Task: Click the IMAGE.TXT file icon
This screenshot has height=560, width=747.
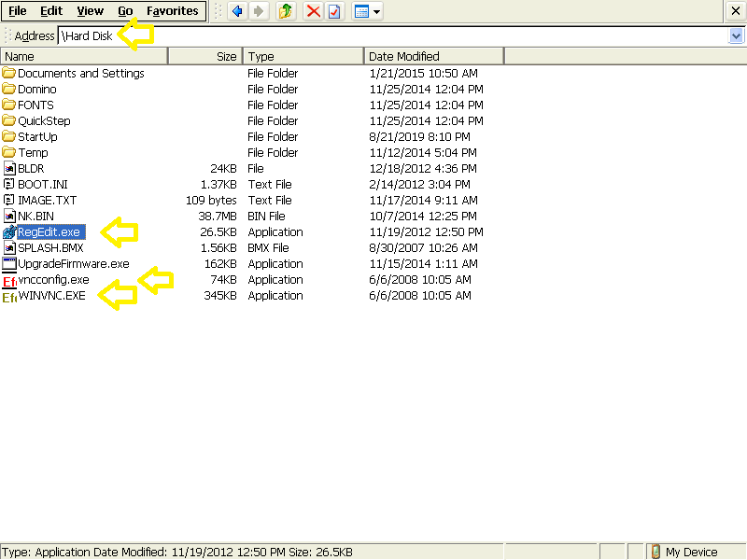Action: point(9,200)
